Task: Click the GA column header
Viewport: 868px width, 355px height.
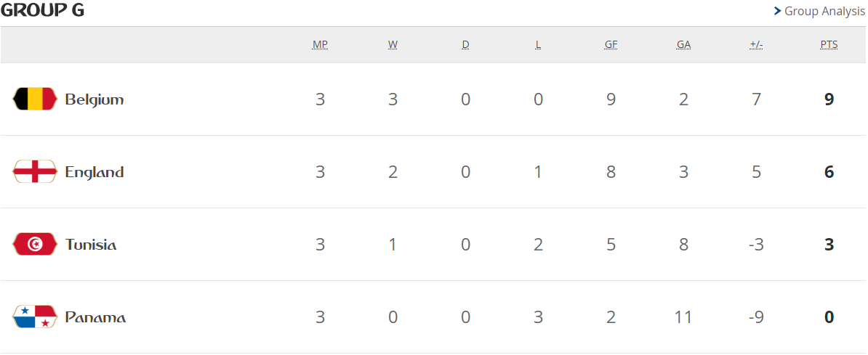Action: coord(683,44)
